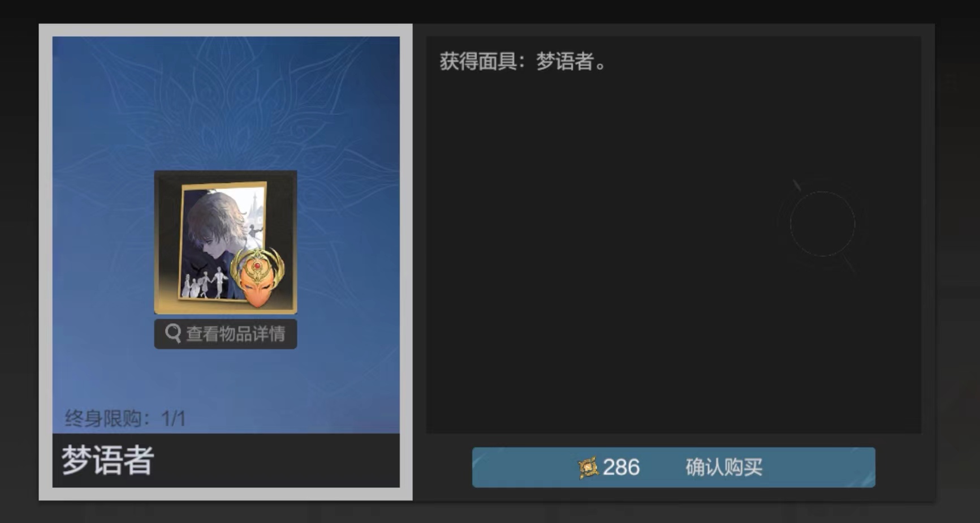
Task: Click the 终身限购: 1/1 limit text
Action: [125, 418]
